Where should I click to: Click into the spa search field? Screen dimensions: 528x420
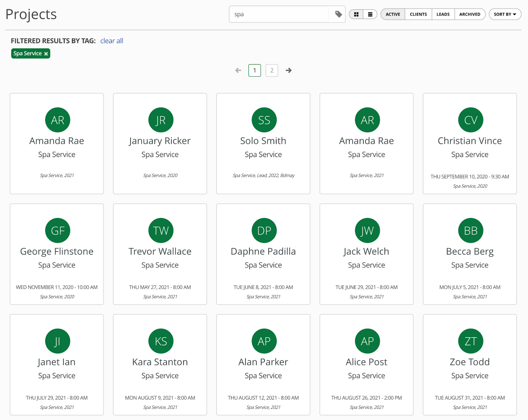point(279,14)
